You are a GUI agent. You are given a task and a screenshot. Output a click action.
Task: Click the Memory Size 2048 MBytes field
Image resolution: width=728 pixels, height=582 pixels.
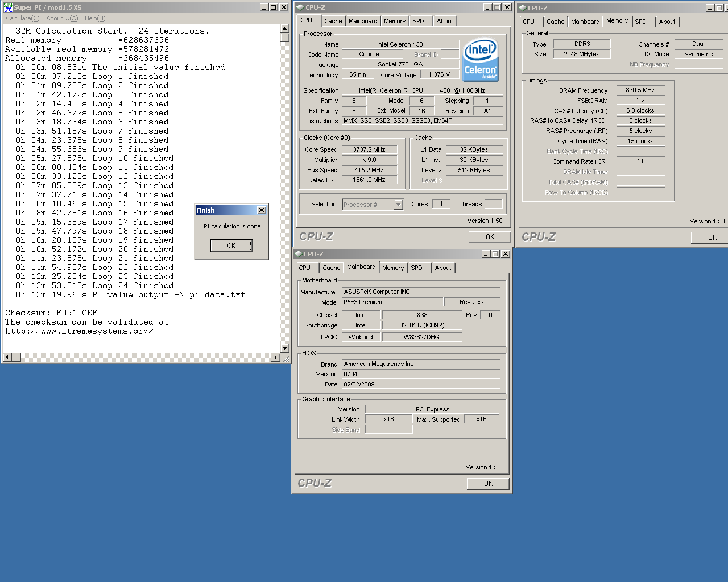coord(582,54)
